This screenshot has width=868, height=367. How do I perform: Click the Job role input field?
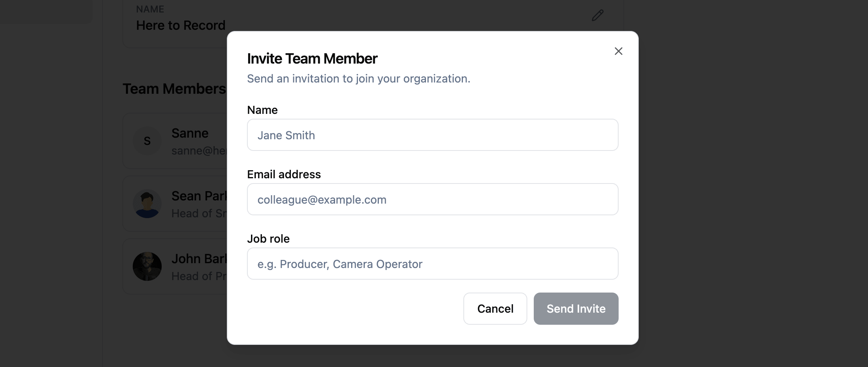coord(432,264)
